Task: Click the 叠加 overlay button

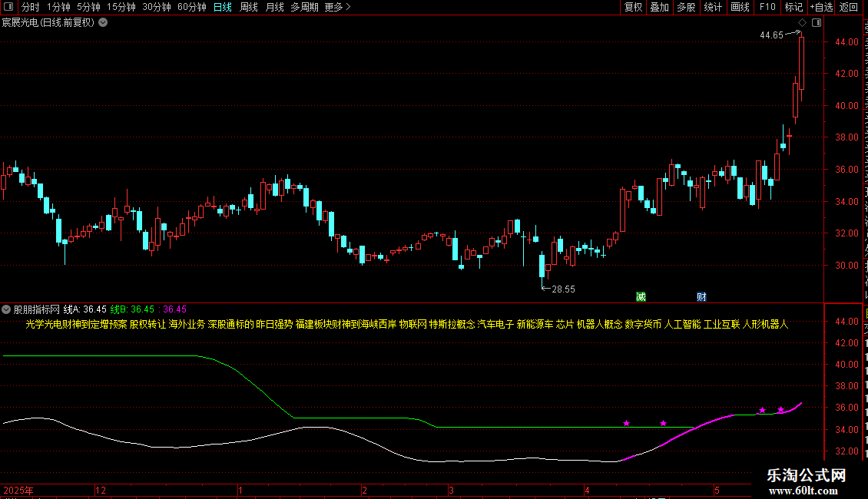Action: (660, 7)
